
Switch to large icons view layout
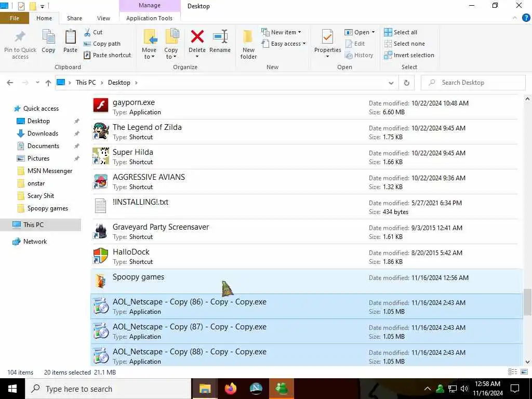click(x=524, y=372)
